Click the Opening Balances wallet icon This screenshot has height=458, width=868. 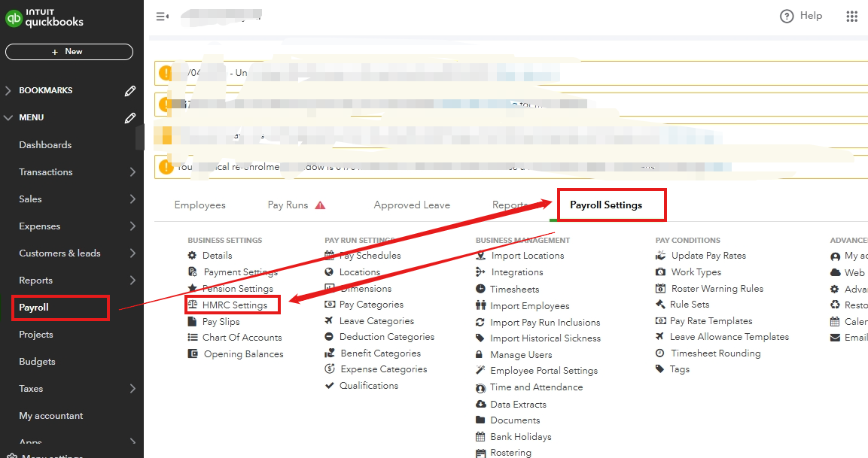pyautogui.click(x=193, y=354)
